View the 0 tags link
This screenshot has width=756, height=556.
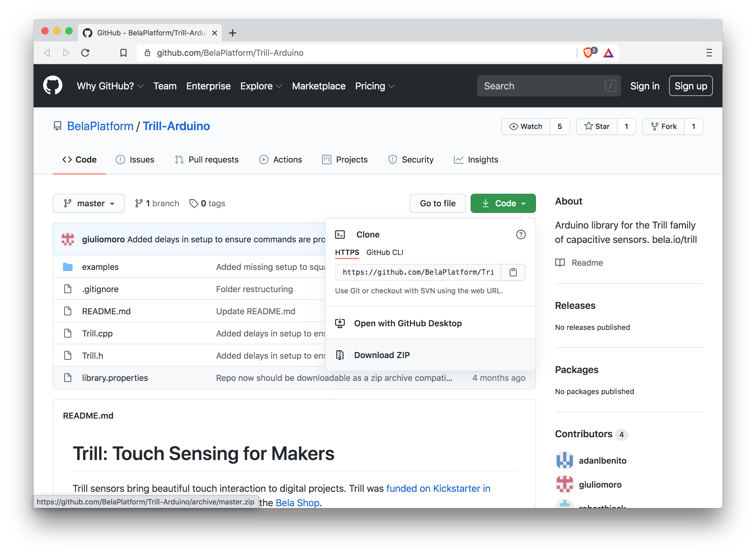207,203
